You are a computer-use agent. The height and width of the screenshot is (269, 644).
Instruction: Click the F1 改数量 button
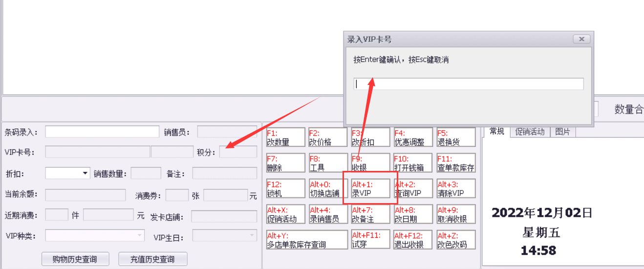pyautogui.click(x=285, y=137)
